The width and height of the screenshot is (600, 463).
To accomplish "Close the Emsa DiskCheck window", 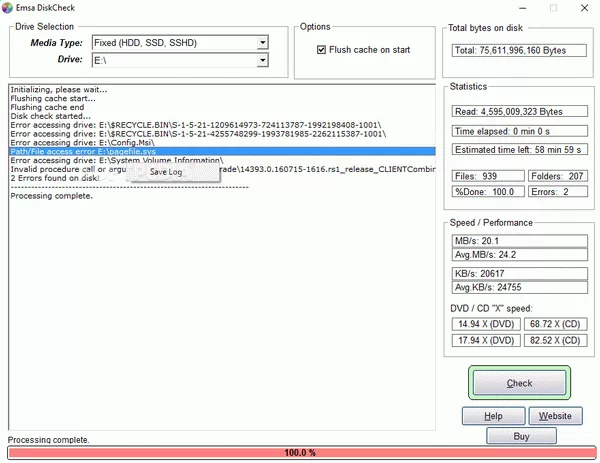I will (x=584, y=8).
